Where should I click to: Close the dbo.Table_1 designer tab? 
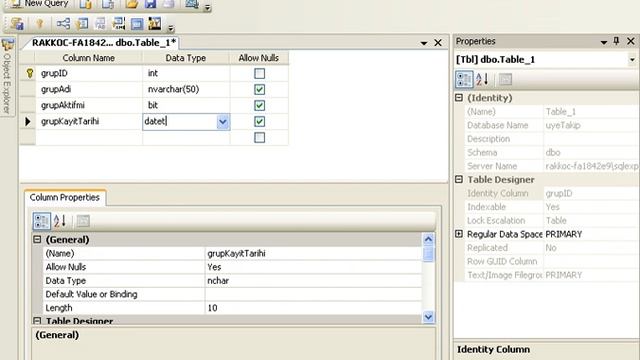coord(438,42)
